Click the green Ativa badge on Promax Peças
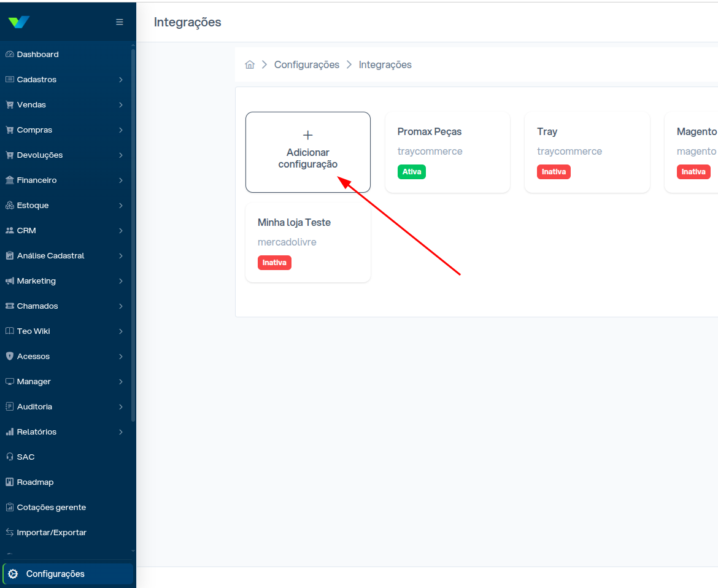Screen dimensions: 718x588 coord(412,172)
